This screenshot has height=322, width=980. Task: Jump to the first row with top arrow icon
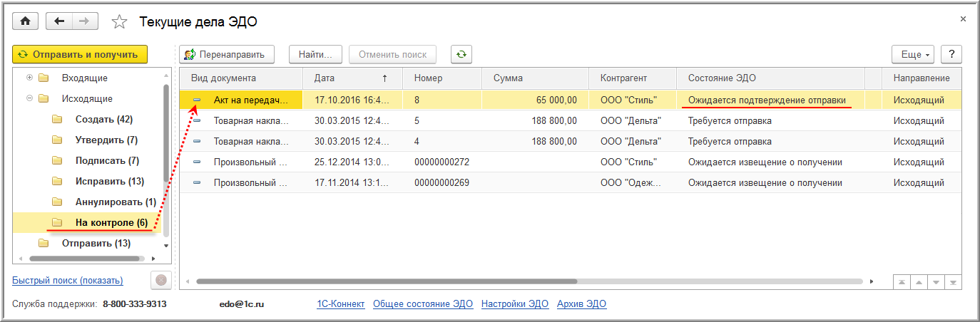pos(902,282)
